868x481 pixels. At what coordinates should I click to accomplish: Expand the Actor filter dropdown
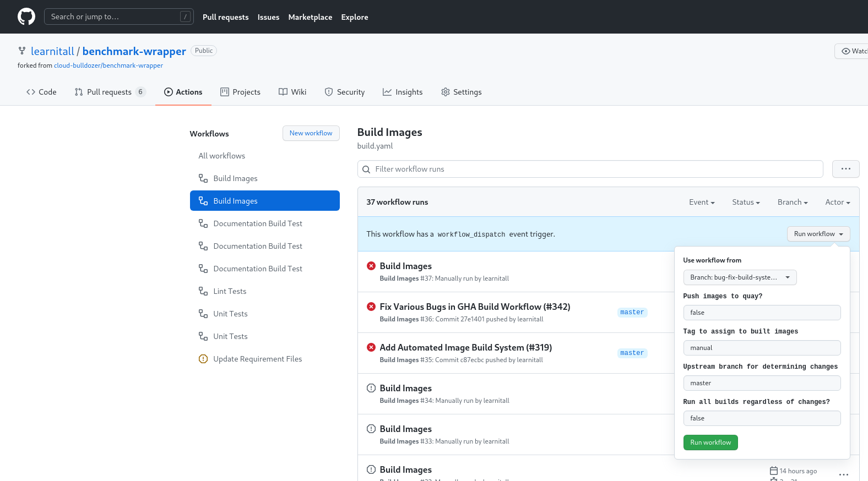pyautogui.click(x=838, y=202)
